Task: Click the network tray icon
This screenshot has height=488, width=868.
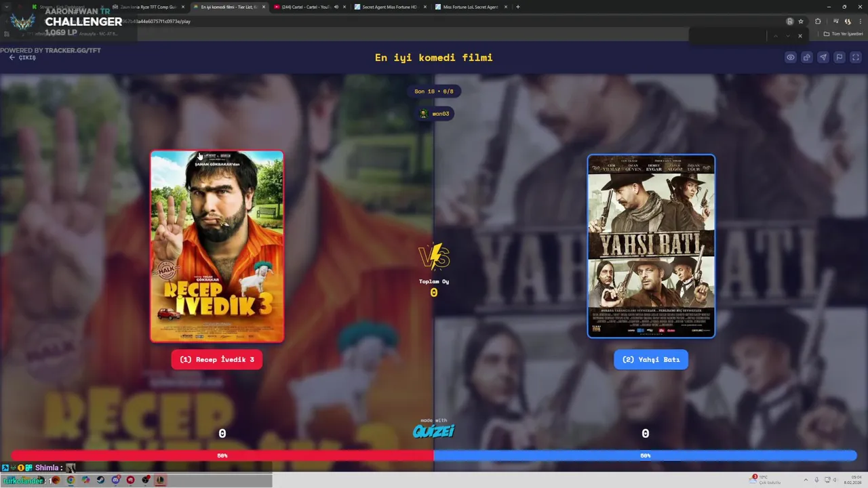Action: (x=827, y=480)
